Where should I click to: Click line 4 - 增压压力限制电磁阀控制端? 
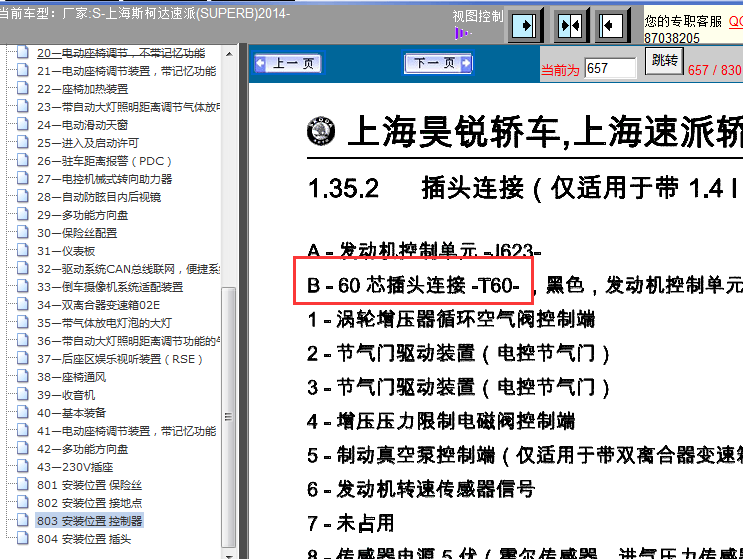[x=441, y=421]
